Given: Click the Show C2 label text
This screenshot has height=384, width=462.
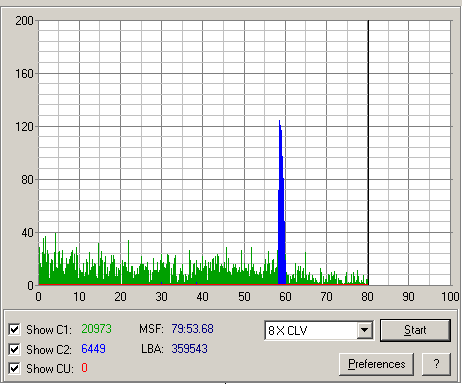Looking at the screenshot, I should (49, 349).
